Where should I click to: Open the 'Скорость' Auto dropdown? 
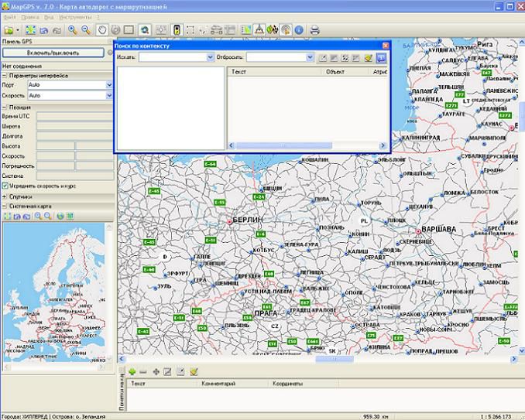[109, 94]
